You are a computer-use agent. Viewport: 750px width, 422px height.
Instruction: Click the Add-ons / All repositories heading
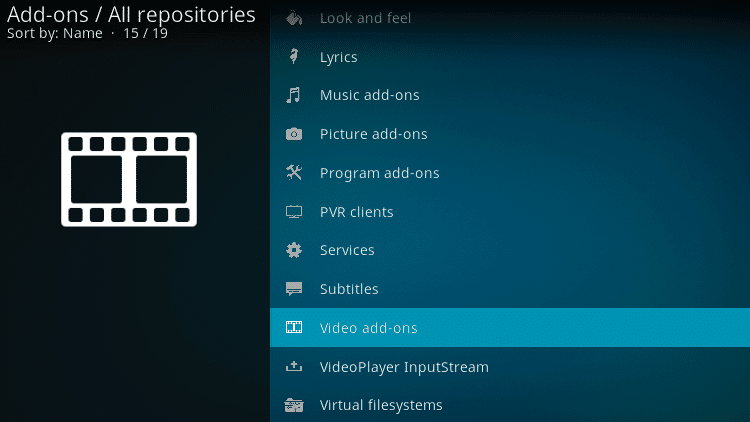(x=131, y=14)
